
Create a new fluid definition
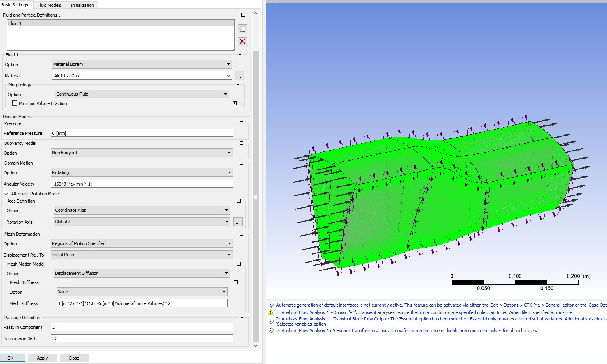[x=242, y=28]
